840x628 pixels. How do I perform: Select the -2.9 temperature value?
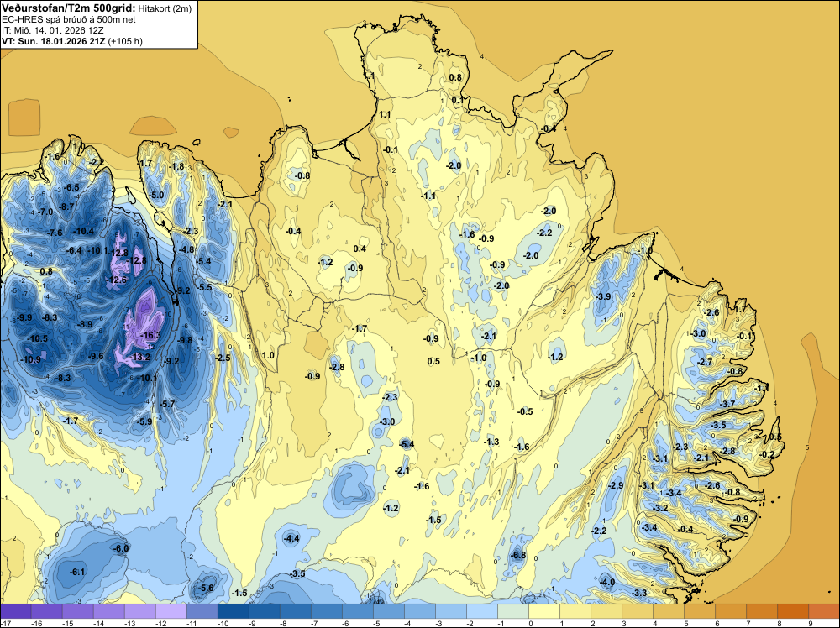coord(616,485)
